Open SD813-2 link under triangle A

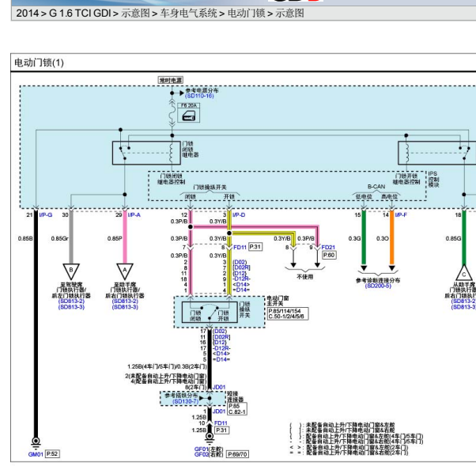tap(125, 301)
